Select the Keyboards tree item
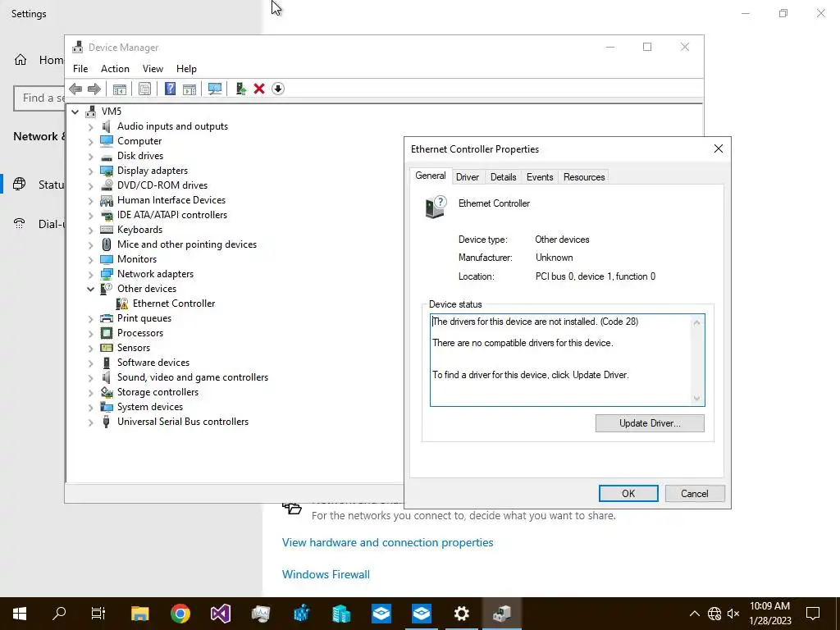The image size is (840, 630). tap(139, 230)
